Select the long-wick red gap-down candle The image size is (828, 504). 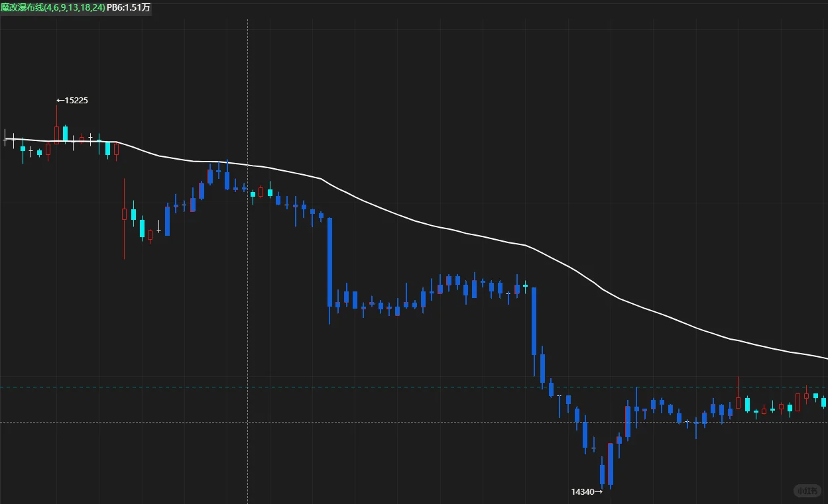[124, 217]
